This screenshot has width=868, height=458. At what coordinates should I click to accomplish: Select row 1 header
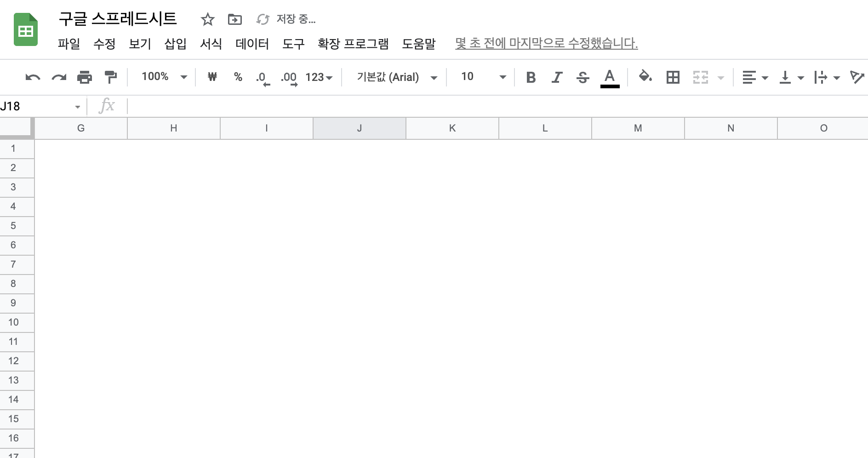click(x=17, y=149)
